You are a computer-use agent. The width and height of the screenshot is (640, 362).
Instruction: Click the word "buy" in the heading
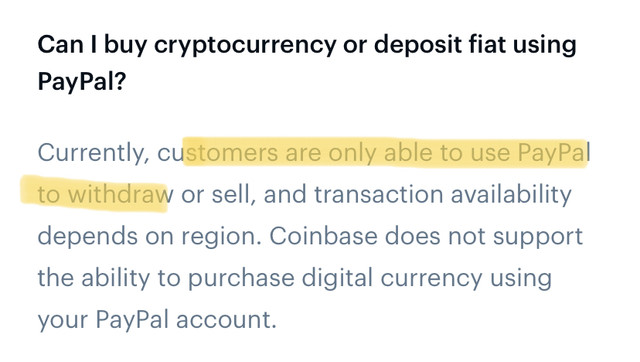(x=125, y=45)
